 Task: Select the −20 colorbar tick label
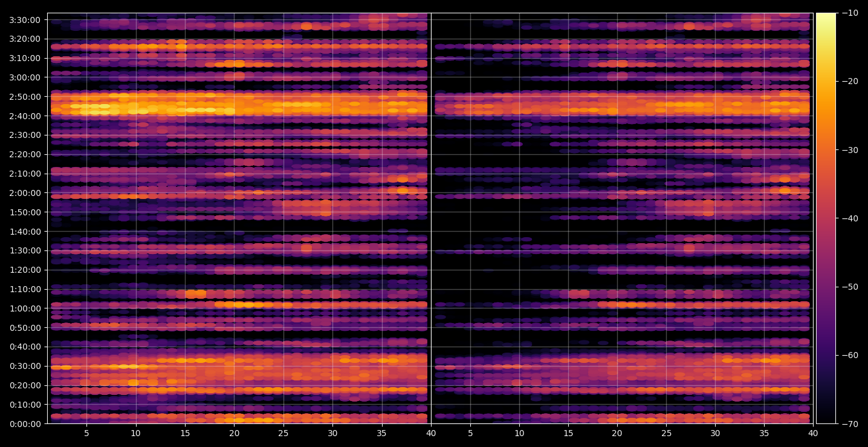(849, 82)
